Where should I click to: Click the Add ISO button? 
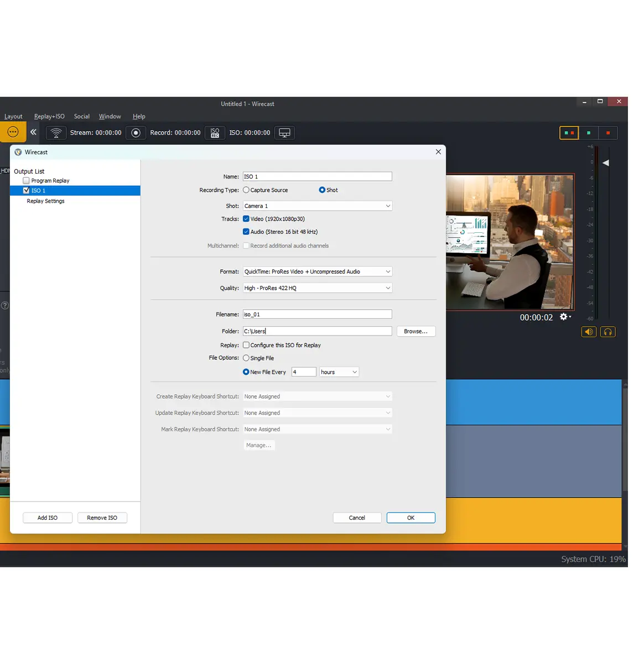point(48,518)
